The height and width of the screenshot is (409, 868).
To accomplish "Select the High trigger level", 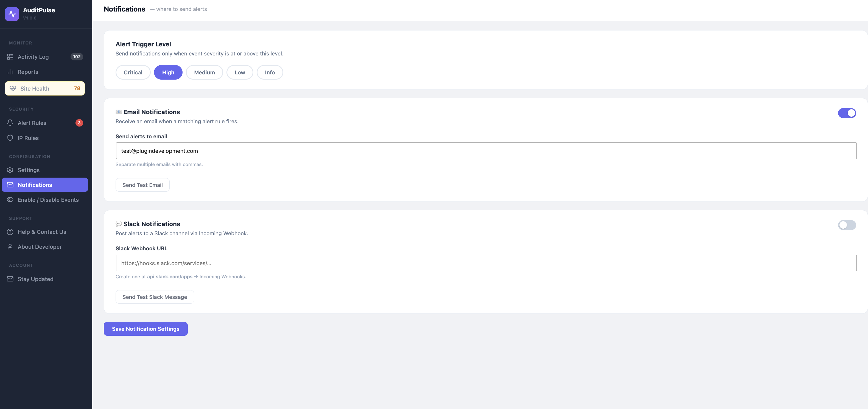I will (x=168, y=72).
